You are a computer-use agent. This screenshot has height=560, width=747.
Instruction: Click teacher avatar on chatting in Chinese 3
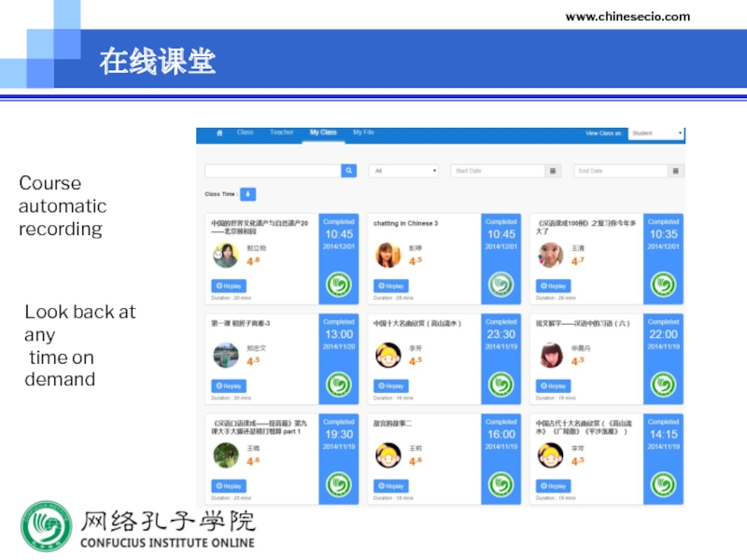coord(388,255)
